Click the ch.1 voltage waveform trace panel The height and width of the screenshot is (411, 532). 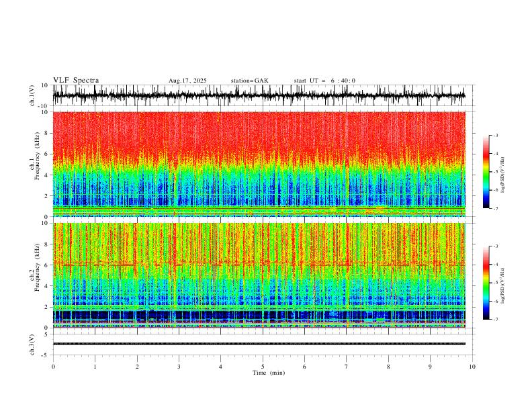click(x=263, y=95)
